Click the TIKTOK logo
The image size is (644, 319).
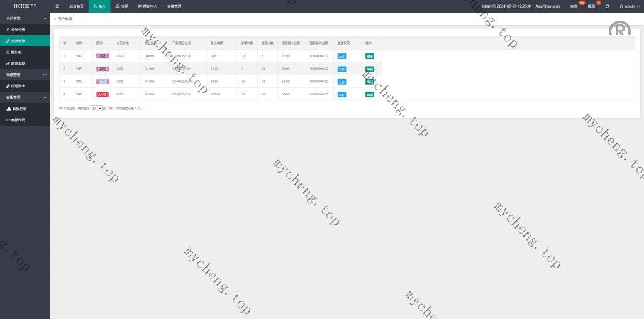(25, 6)
